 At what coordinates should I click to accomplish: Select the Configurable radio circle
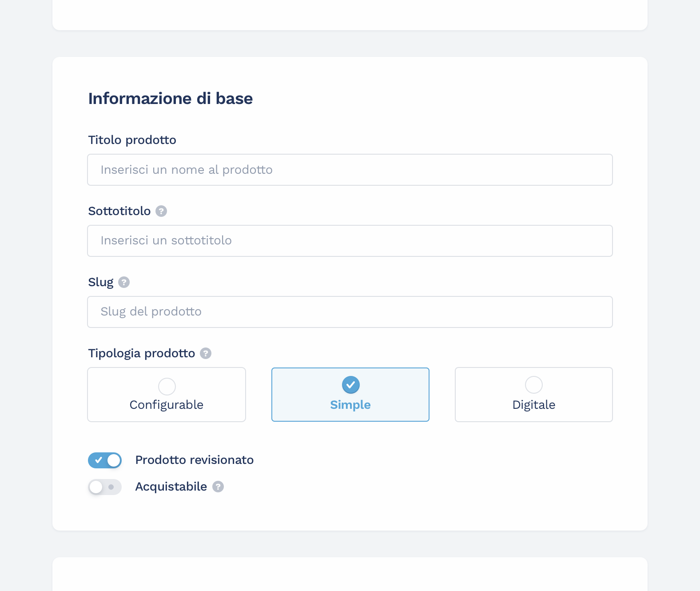click(167, 386)
